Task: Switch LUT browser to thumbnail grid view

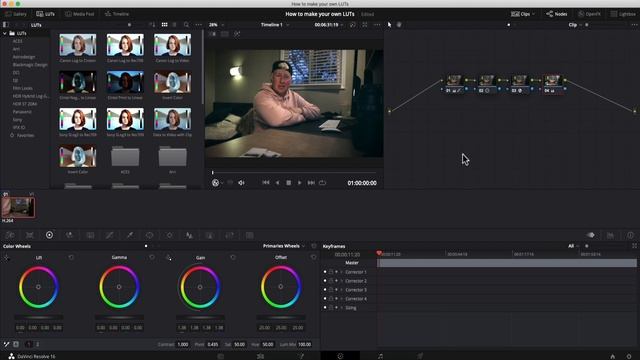Action: click(164, 24)
